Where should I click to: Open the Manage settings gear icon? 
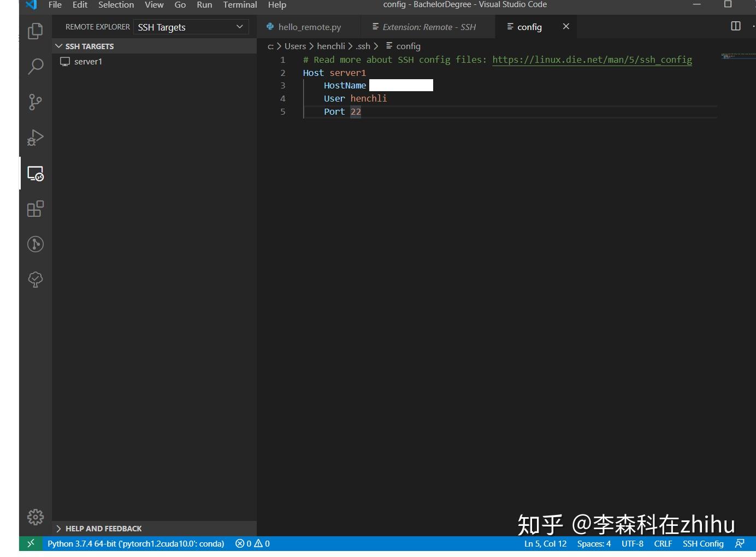34,517
